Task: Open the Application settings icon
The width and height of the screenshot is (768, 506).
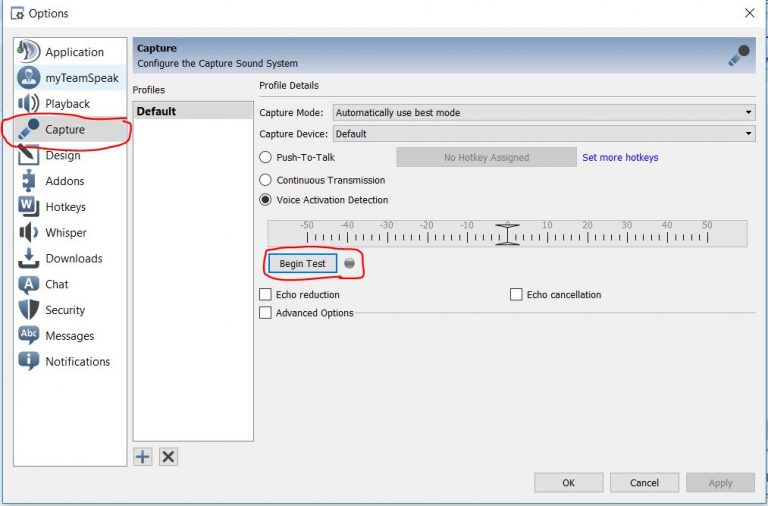Action: click(x=29, y=52)
